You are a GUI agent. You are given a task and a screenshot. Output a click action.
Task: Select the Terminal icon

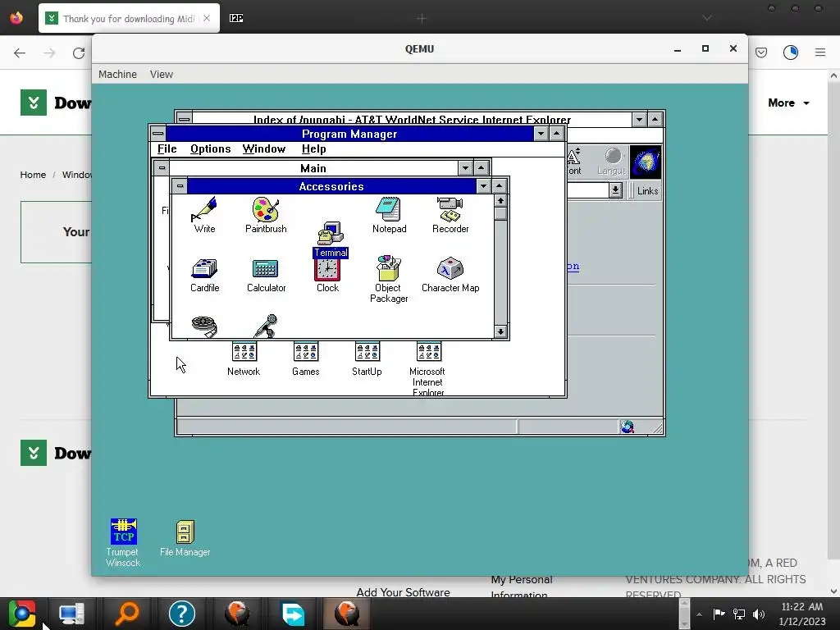tap(331, 240)
